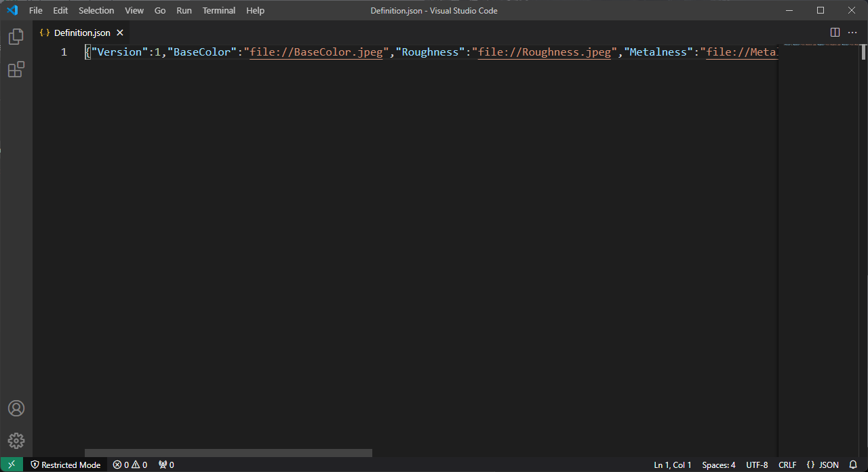Change the JSON language mode
Image resolution: width=868 pixels, height=472 pixels.
pos(823,465)
